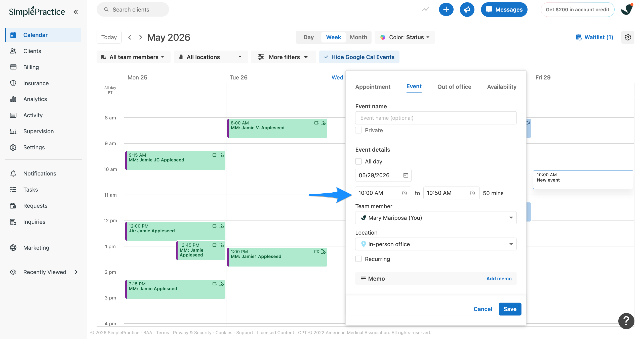Save the new event

(x=510, y=309)
